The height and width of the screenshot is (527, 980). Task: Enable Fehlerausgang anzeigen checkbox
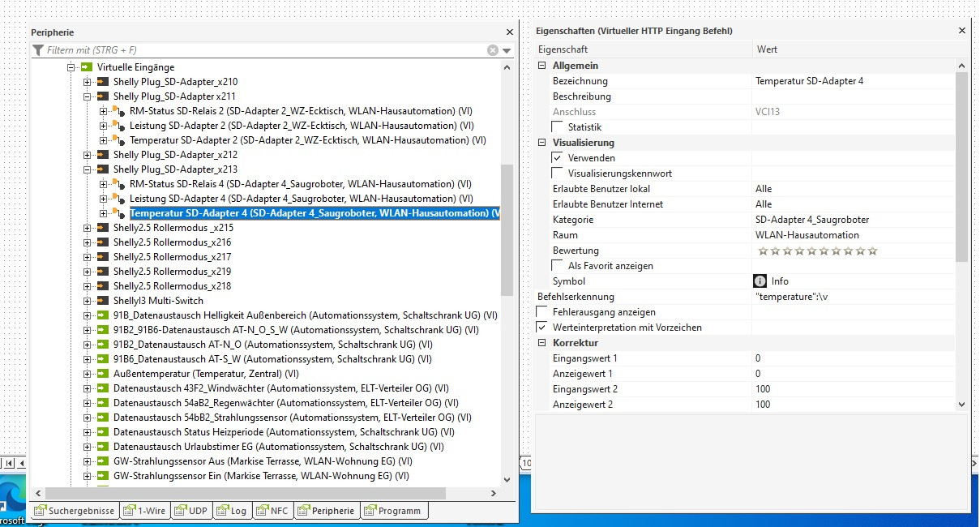coord(541,312)
